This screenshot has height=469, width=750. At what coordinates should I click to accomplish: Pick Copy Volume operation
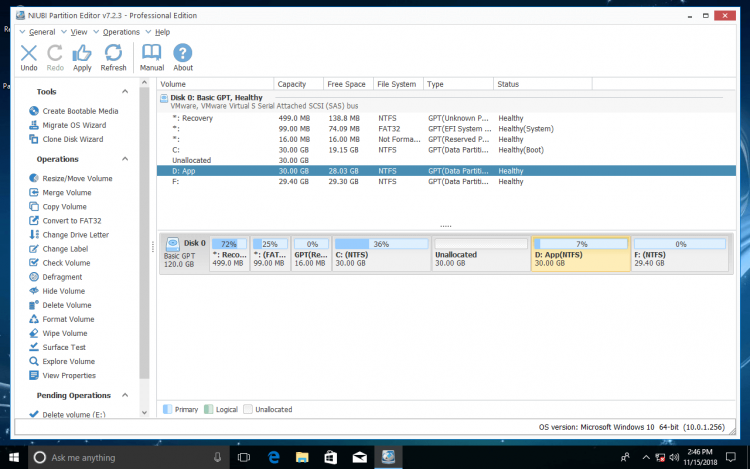58,207
